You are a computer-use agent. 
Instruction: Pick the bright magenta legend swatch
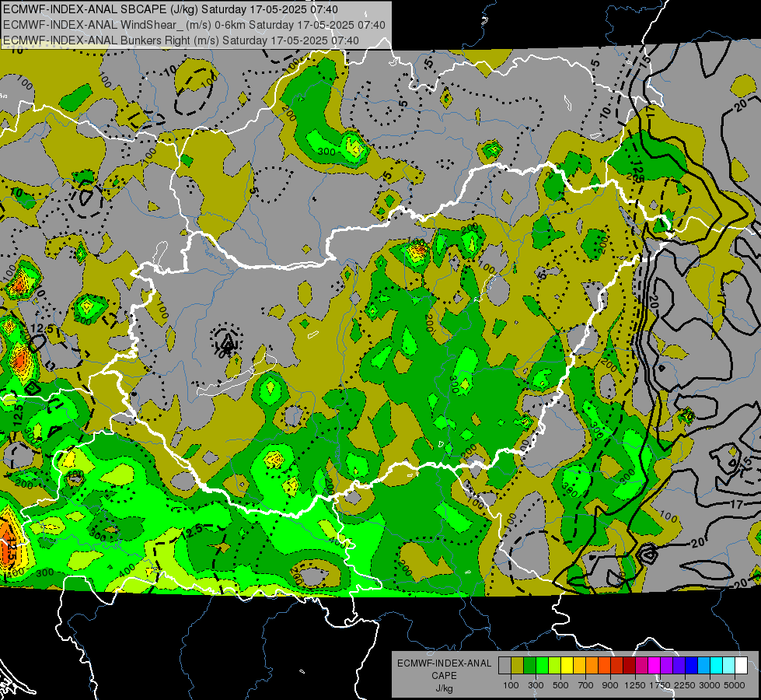point(655,665)
